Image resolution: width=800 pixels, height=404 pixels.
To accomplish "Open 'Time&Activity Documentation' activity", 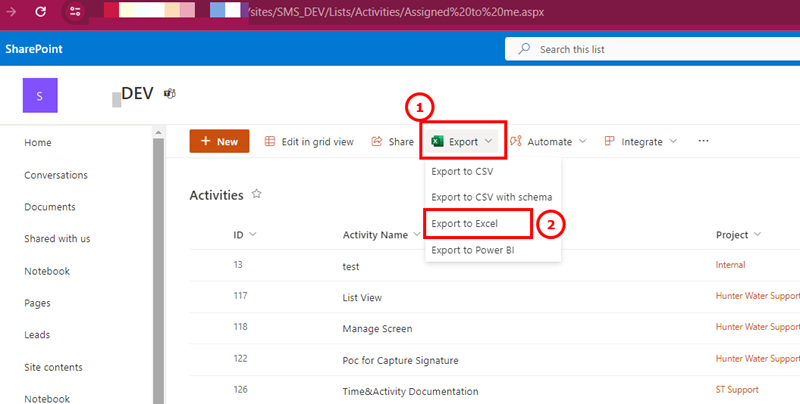I will (411, 392).
